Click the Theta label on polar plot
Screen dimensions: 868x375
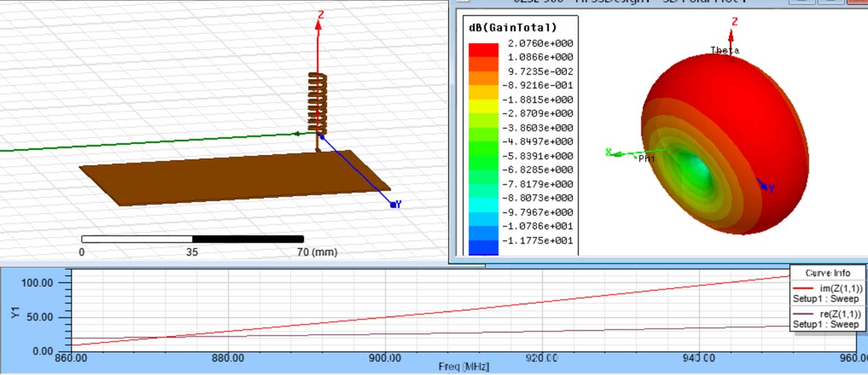click(x=724, y=51)
